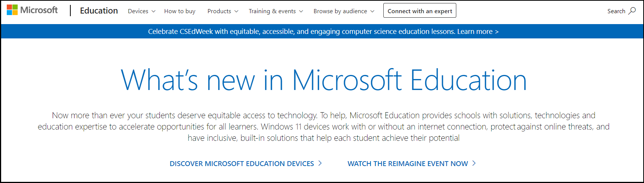This screenshot has width=644, height=183.
Task: Expand the Devices dropdown menu
Action: (x=142, y=11)
